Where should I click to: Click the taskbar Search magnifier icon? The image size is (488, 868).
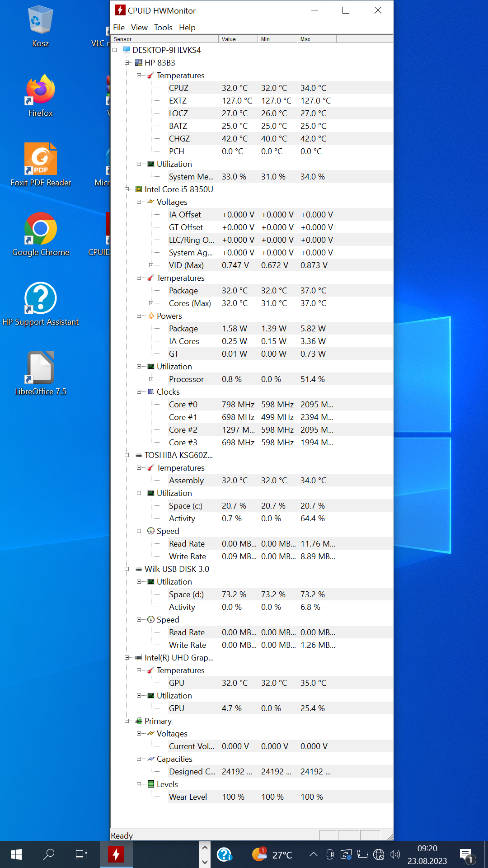click(49, 854)
